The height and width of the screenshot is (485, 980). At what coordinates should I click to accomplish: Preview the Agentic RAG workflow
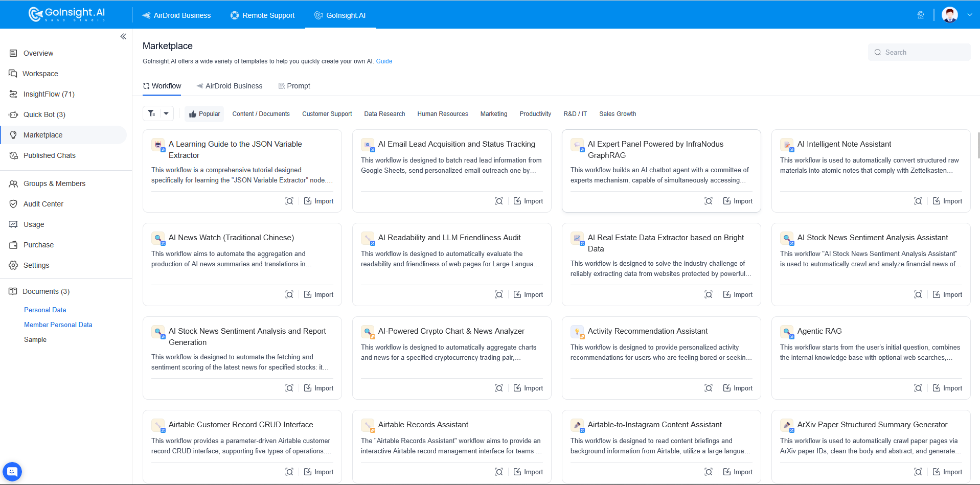(x=918, y=388)
